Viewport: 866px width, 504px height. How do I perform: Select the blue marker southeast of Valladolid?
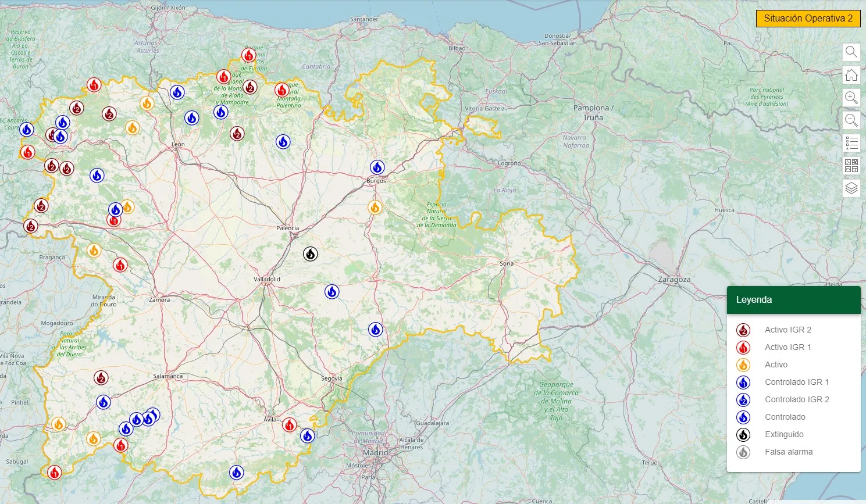[x=332, y=291]
